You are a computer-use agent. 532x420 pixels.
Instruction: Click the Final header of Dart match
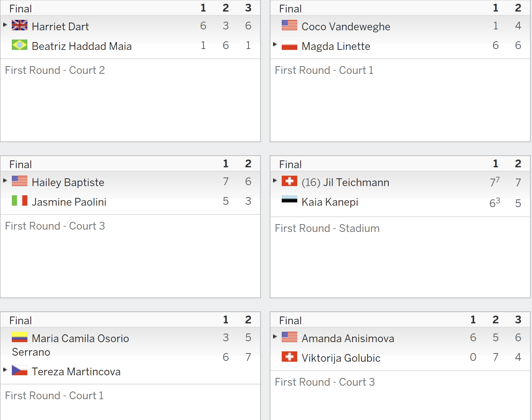click(20, 9)
